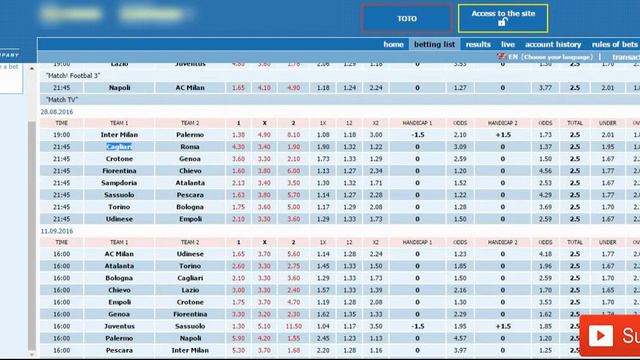The image size is (640, 360).
Task: Click odds 2.13 for Sampdoria win
Action: point(238,183)
